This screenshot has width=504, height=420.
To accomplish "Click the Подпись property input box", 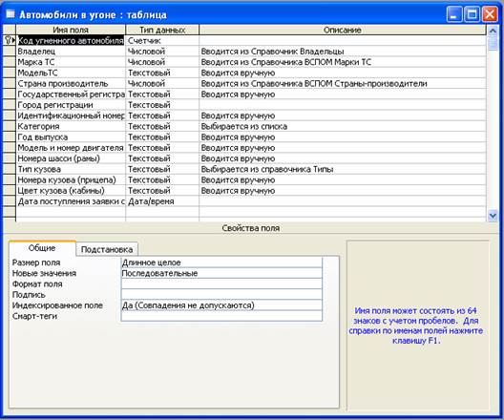I will [221, 294].
